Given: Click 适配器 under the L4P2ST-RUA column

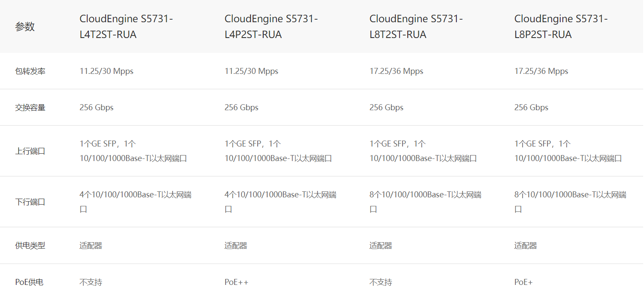Looking at the screenshot, I should click(235, 246).
